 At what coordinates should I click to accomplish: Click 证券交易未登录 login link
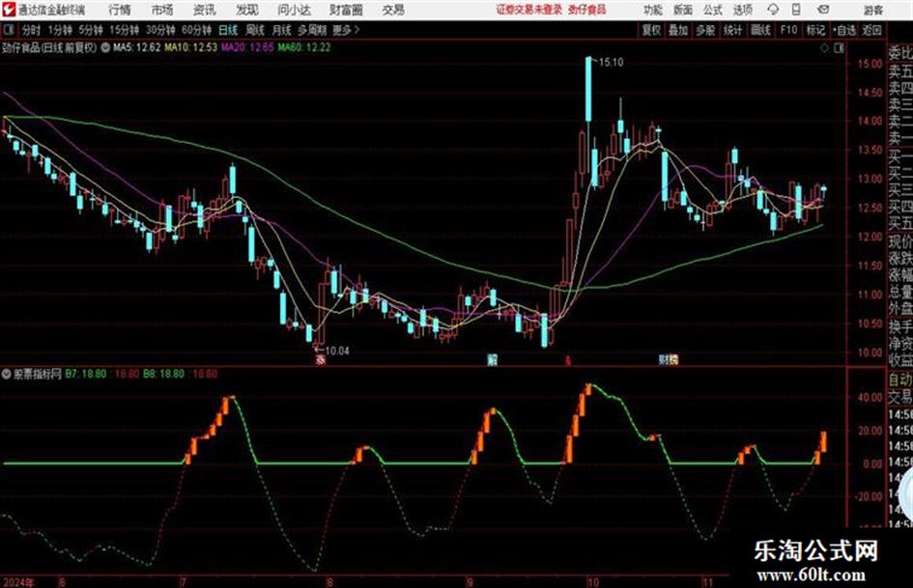(529, 10)
